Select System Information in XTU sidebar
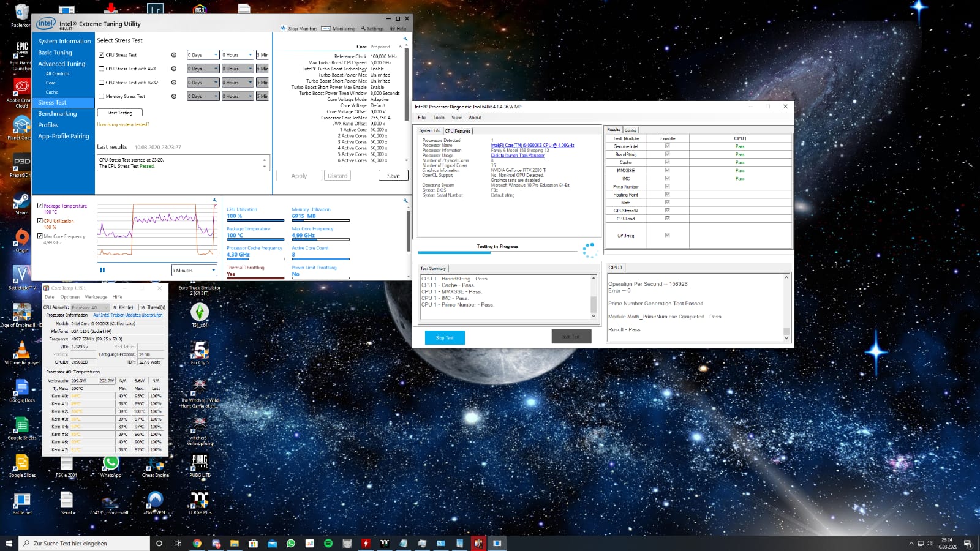Image resolution: width=980 pixels, height=551 pixels. coord(64,41)
